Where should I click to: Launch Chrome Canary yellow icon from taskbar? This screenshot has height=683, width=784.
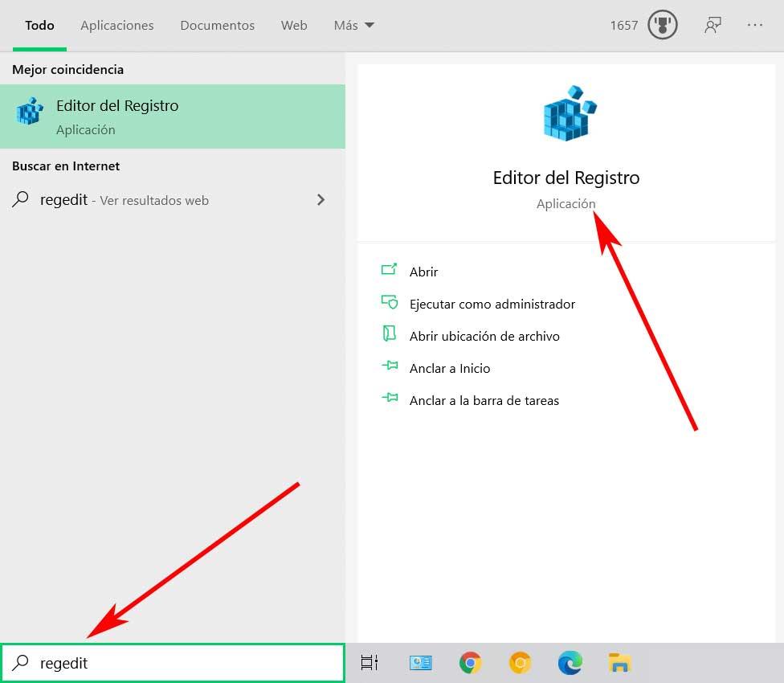(520, 663)
